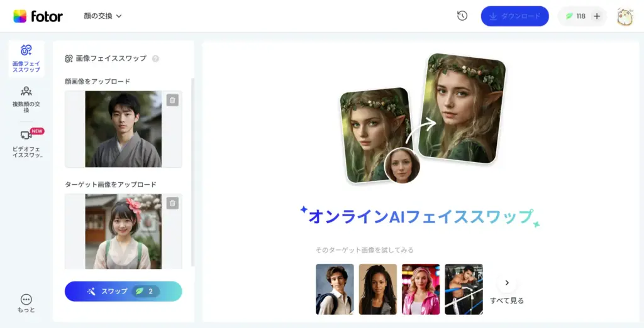Click the ダウンロード button
Screen dimensions: 644x328
point(514,16)
